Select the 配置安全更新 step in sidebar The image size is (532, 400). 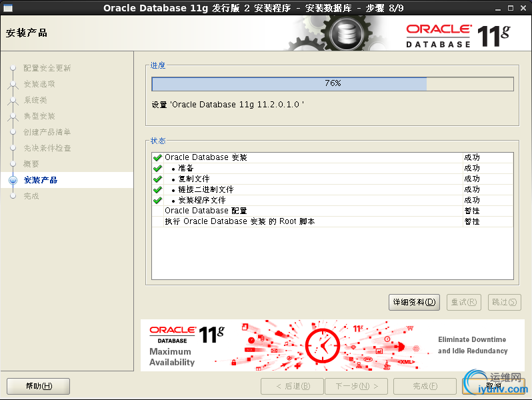47,68
